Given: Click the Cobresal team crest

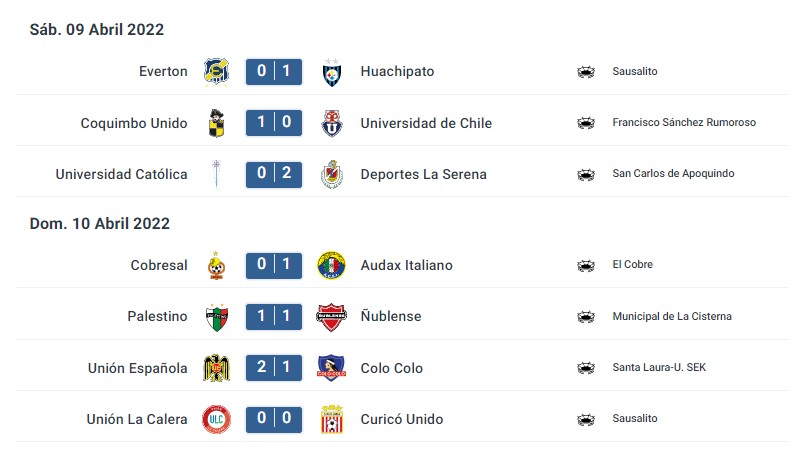Looking at the screenshot, I should tap(216, 265).
